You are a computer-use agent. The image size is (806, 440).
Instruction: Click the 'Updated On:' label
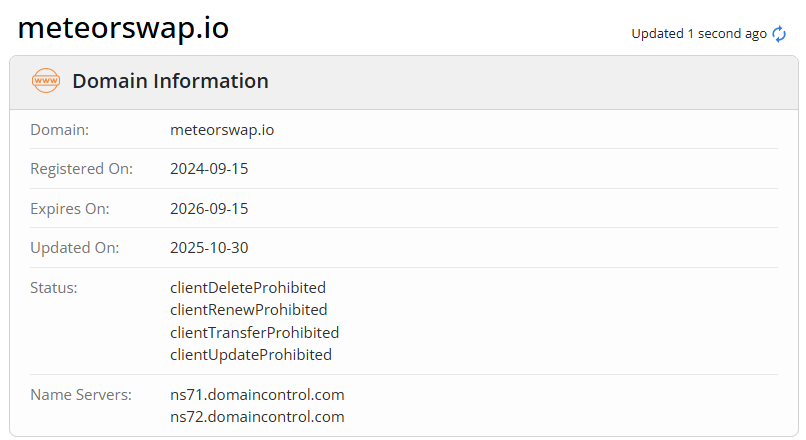coord(73,248)
